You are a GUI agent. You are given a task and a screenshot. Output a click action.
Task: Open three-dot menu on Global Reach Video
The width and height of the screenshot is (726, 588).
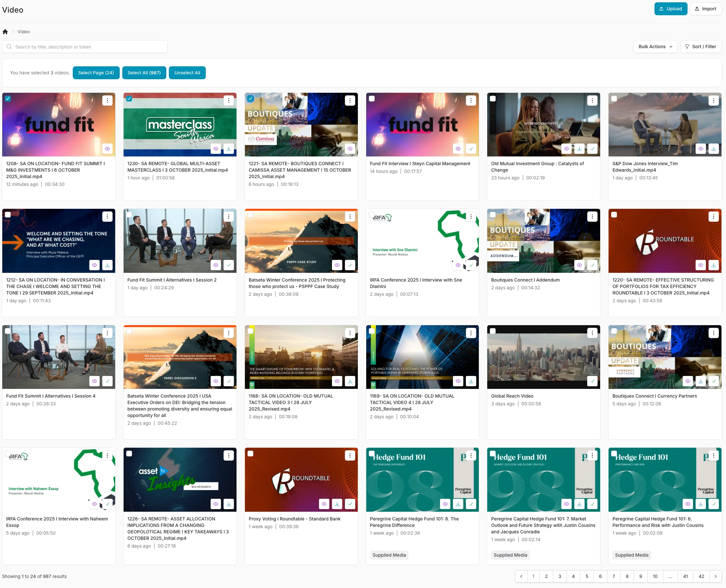[592, 333]
